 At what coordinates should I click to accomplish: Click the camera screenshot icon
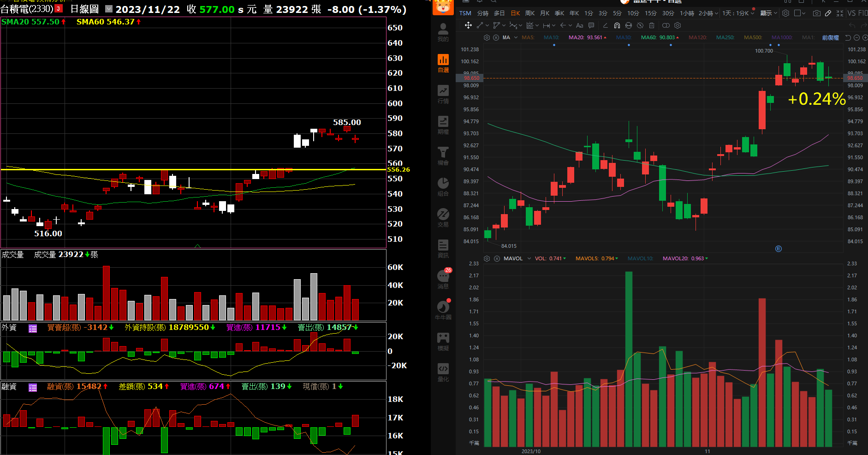click(x=817, y=13)
